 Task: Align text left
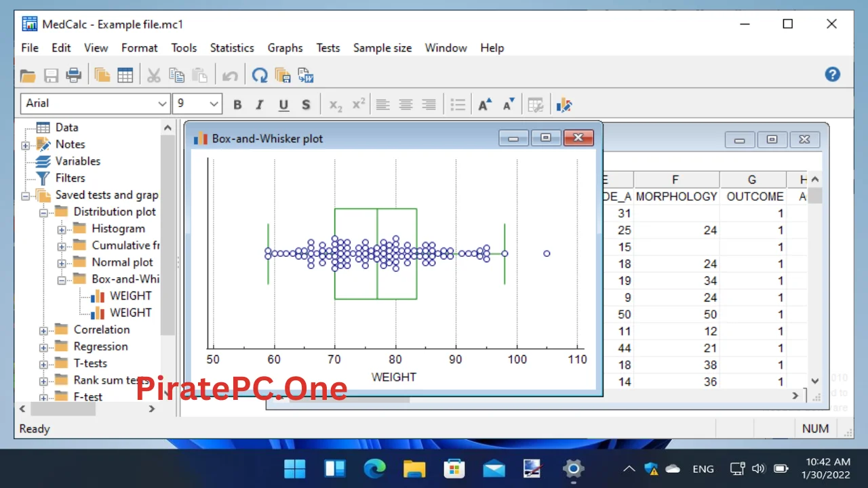pos(383,104)
